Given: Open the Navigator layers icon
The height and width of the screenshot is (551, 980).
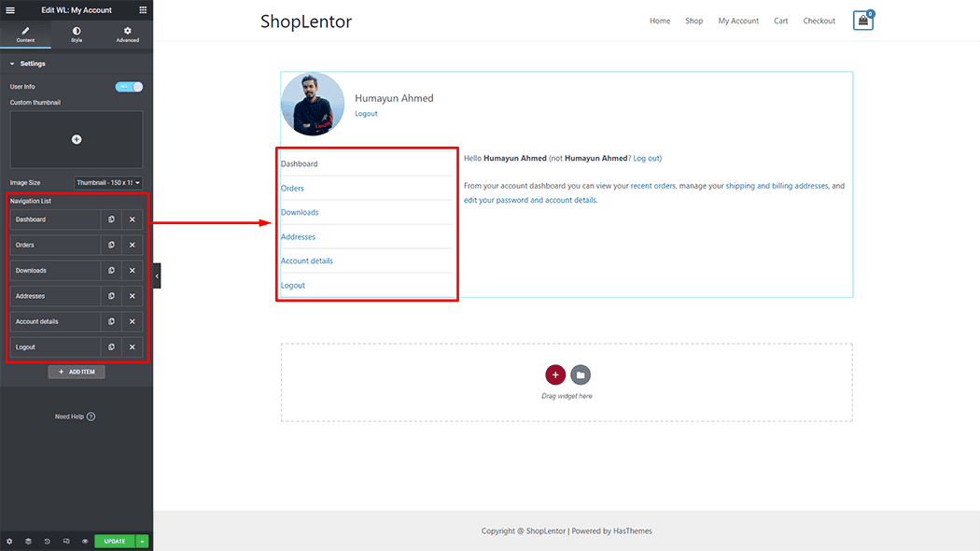Looking at the screenshot, I should (x=28, y=541).
